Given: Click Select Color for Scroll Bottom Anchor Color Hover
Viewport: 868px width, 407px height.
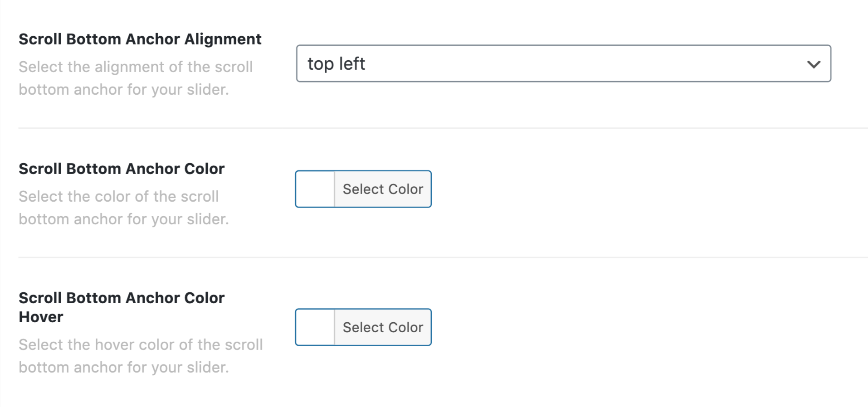Looking at the screenshot, I should (x=382, y=327).
